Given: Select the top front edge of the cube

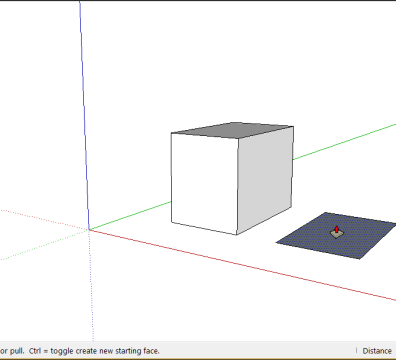Looking at the screenshot, I should [x=205, y=135].
